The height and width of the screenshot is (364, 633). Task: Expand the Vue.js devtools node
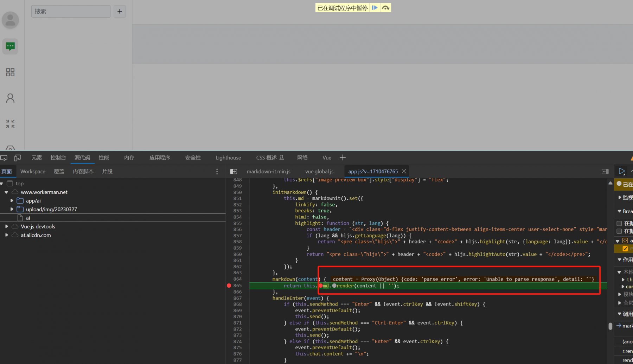pos(6,226)
